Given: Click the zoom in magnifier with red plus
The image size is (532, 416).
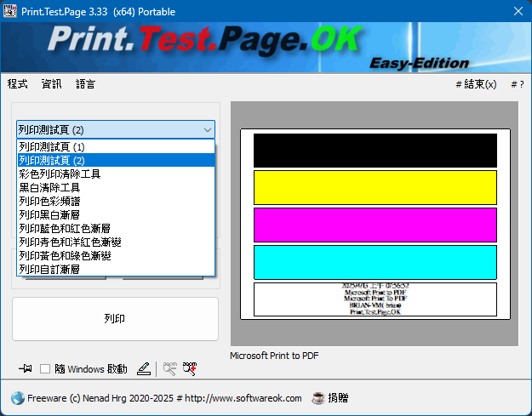Looking at the screenshot, I should pos(189,368).
